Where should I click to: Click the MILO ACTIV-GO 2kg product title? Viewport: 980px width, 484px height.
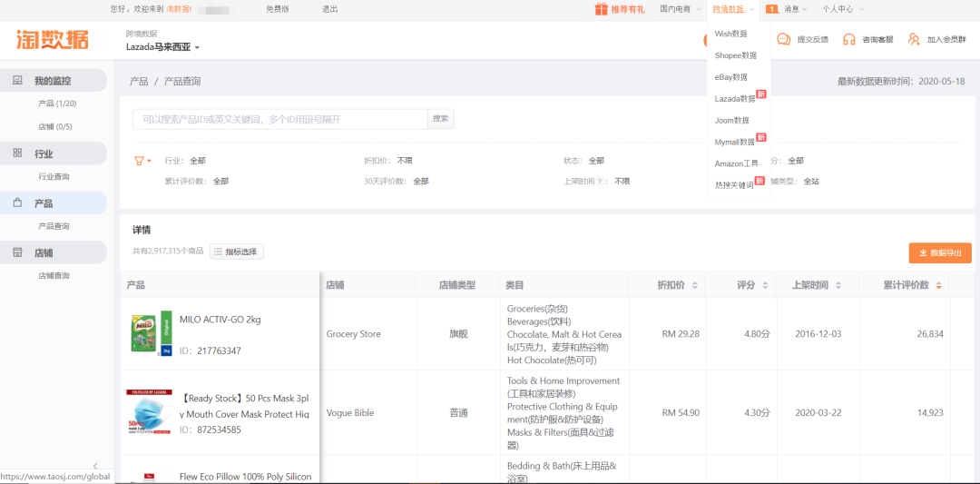coord(220,320)
